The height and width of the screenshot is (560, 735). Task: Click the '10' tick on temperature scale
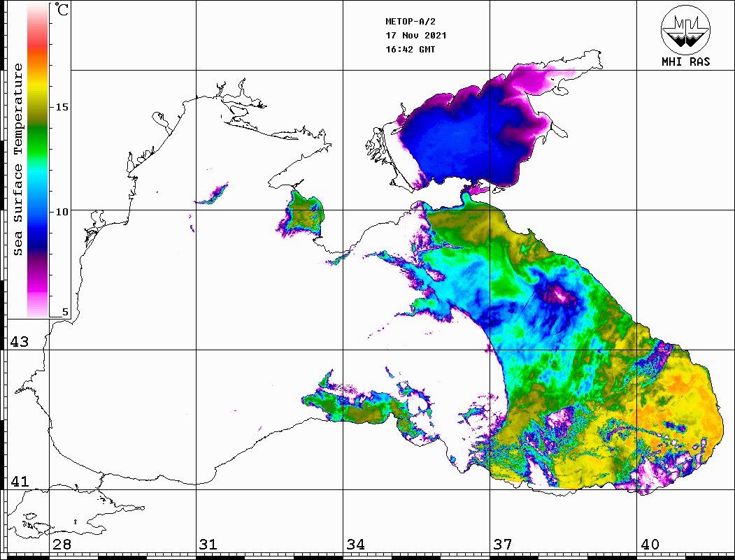[62, 212]
